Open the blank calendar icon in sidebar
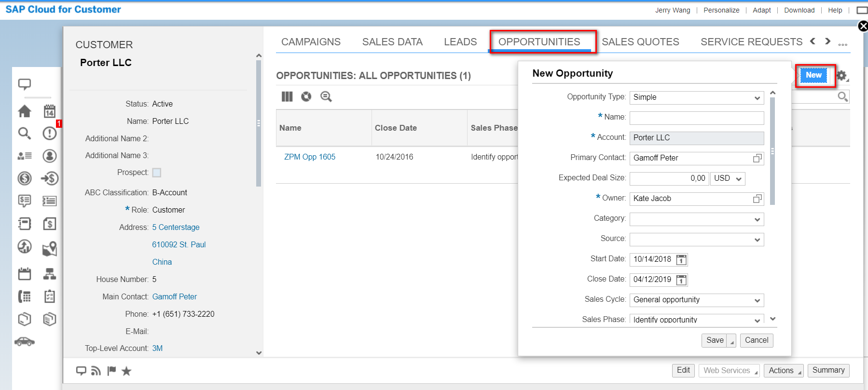 [x=25, y=274]
